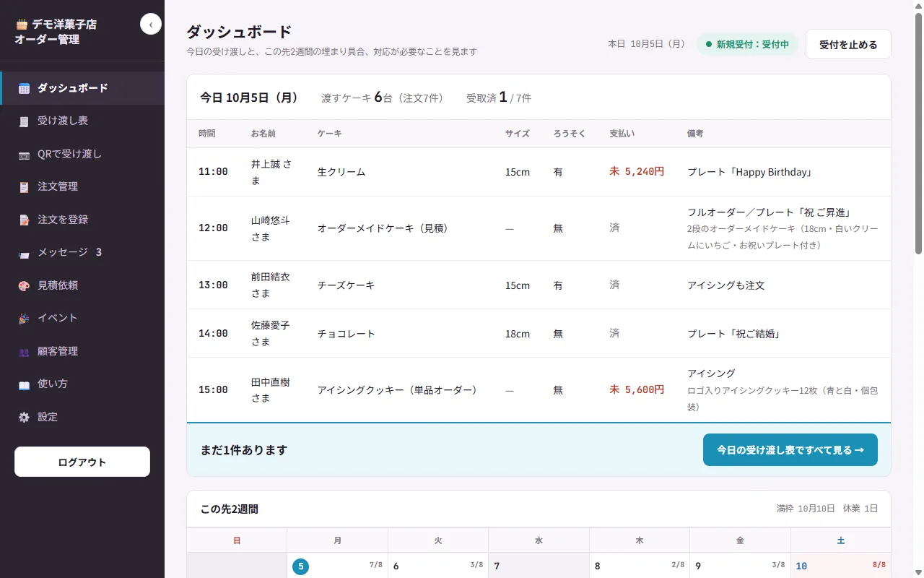Open ダッシュボード menu item

point(82,88)
